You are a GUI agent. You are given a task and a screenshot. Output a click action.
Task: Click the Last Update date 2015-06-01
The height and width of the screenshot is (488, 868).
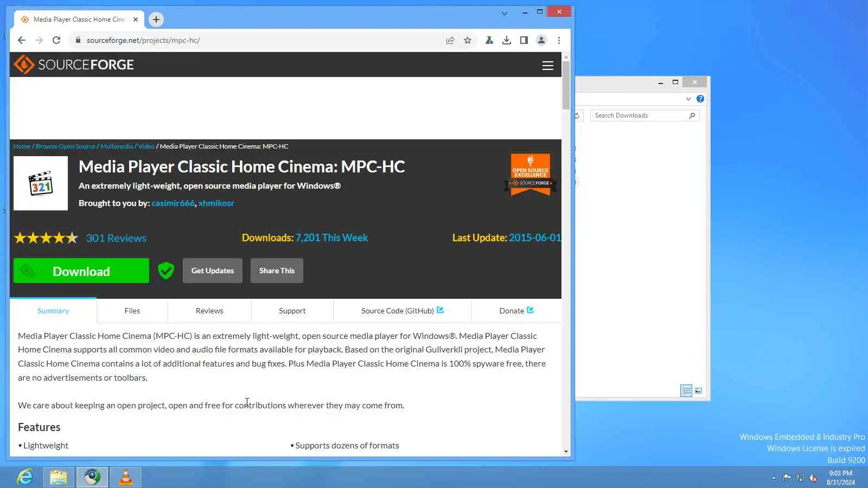(535, 238)
